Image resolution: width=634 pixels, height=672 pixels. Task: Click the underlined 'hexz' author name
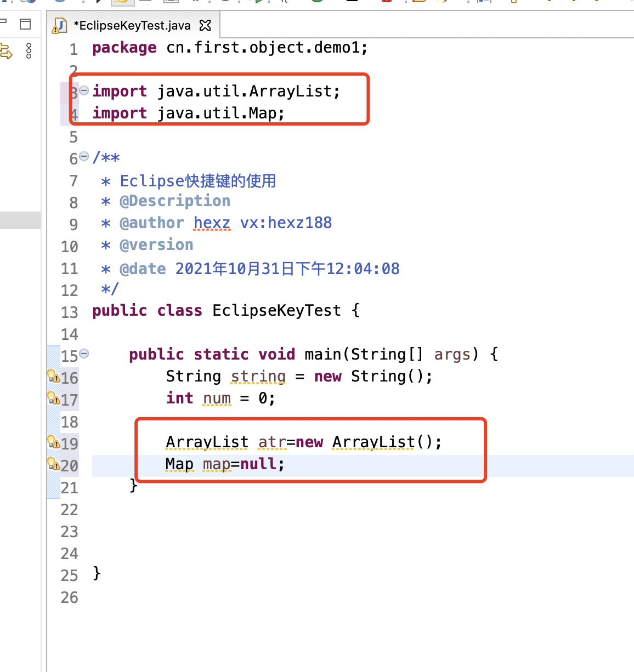pos(212,223)
